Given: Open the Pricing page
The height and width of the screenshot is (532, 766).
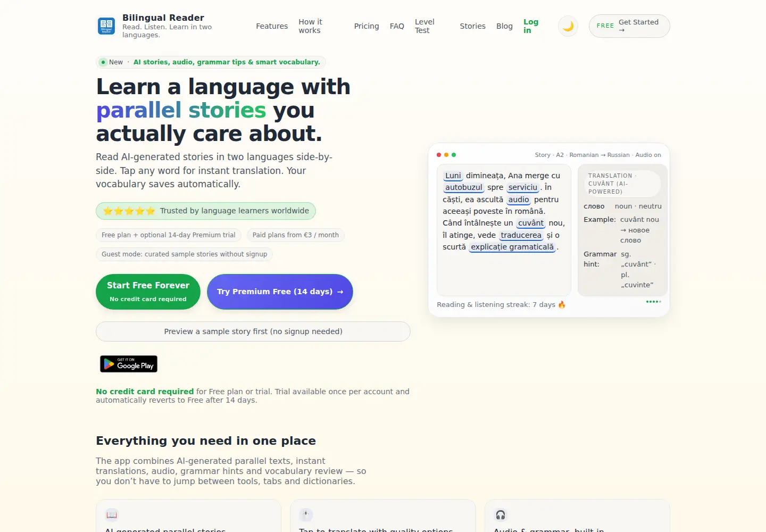Looking at the screenshot, I should pyautogui.click(x=367, y=26).
